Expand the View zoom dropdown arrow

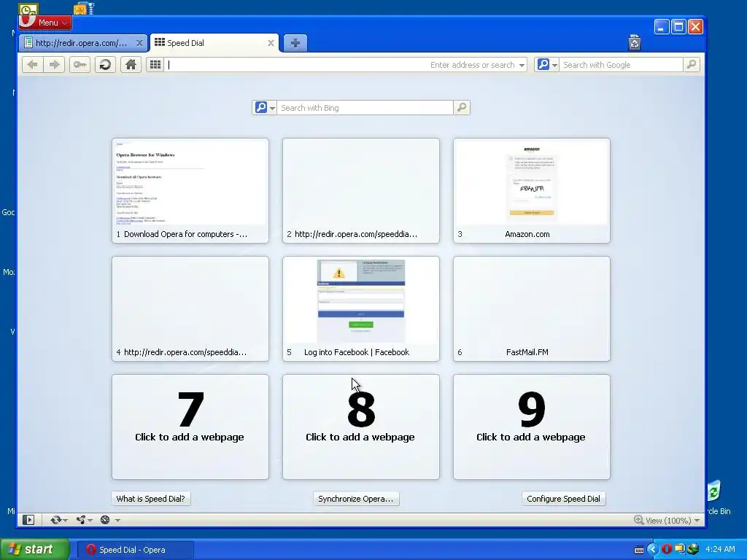pyautogui.click(x=697, y=521)
